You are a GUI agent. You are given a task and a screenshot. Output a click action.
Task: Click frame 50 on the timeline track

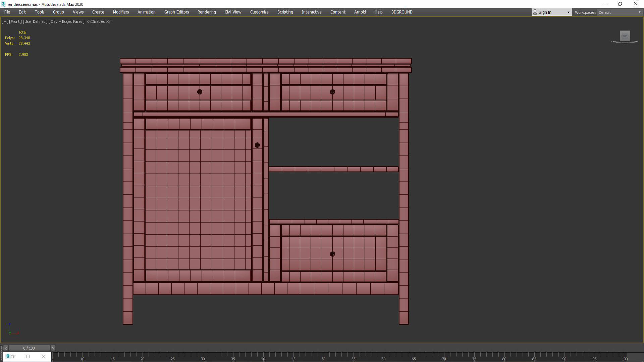(323, 355)
